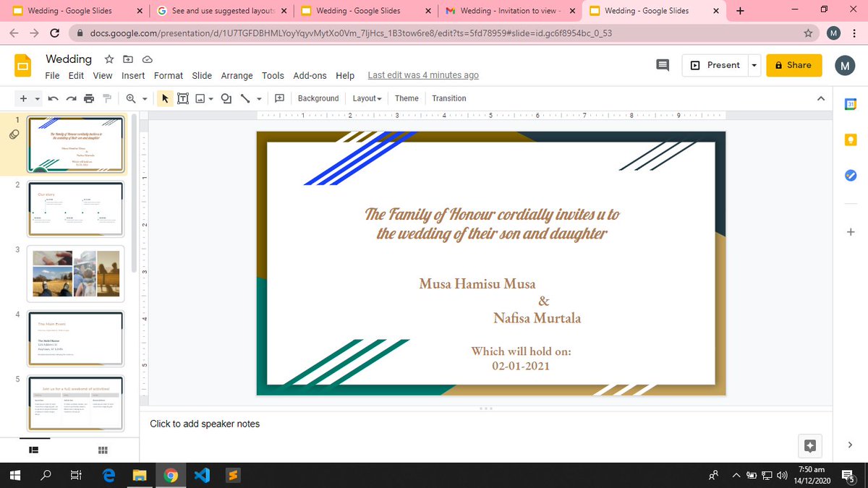Add a comment from the toolbar
868x488 pixels.
[x=280, y=98]
